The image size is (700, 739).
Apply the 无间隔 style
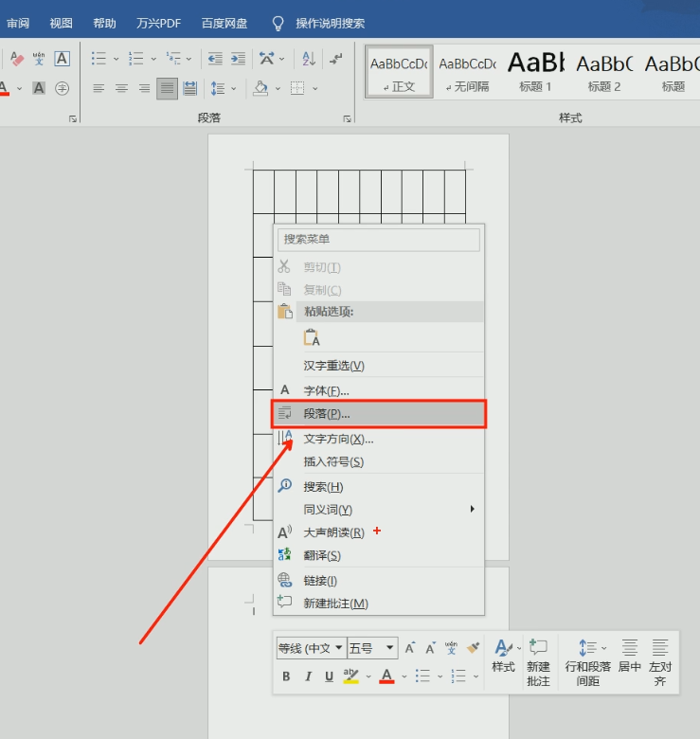coord(468,72)
